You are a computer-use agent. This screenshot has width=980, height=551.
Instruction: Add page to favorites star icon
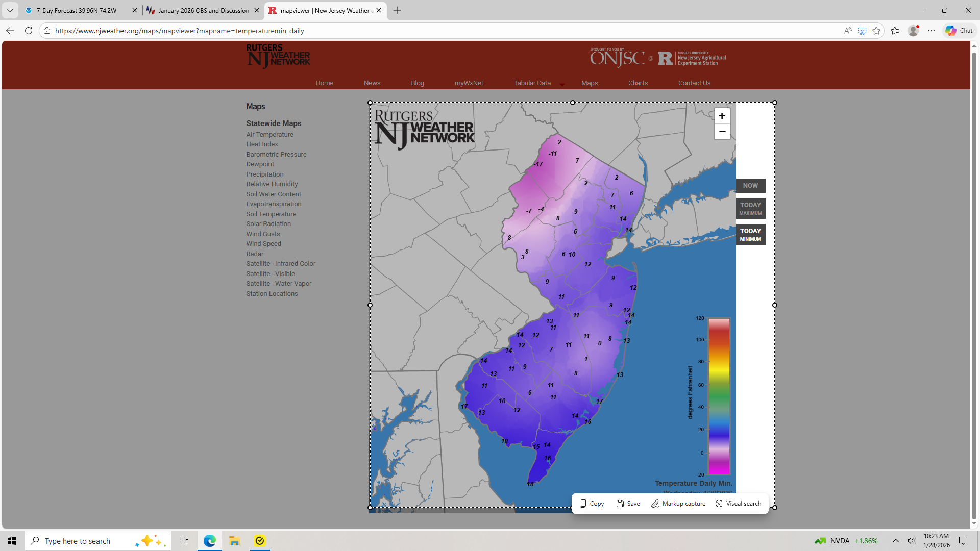tap(876, 31)
